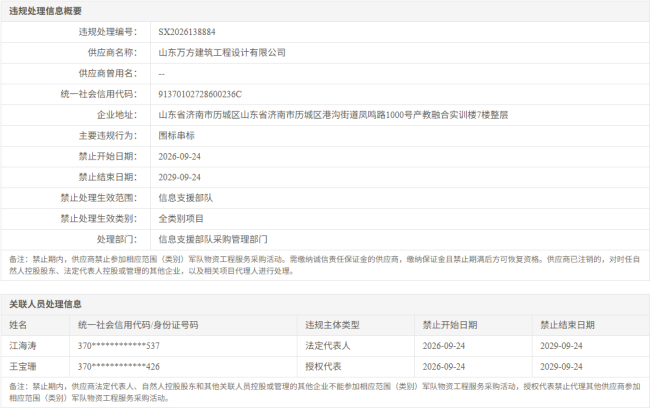Click the 禁止结束日期 row label
Image resolution: width=650 pixels, height=408 pixels.
pos(108,177)
